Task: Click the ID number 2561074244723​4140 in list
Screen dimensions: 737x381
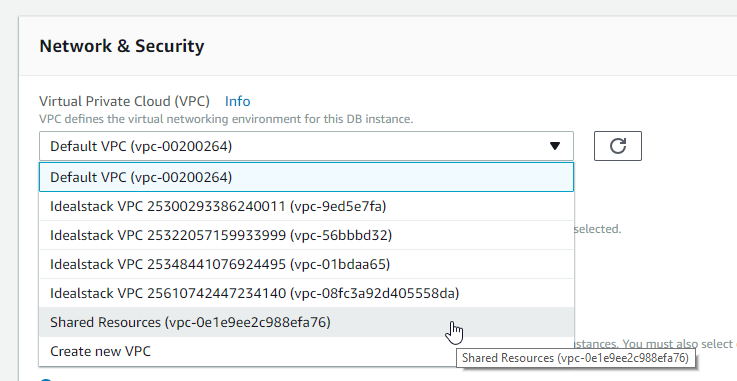Action: coord(216,294)
